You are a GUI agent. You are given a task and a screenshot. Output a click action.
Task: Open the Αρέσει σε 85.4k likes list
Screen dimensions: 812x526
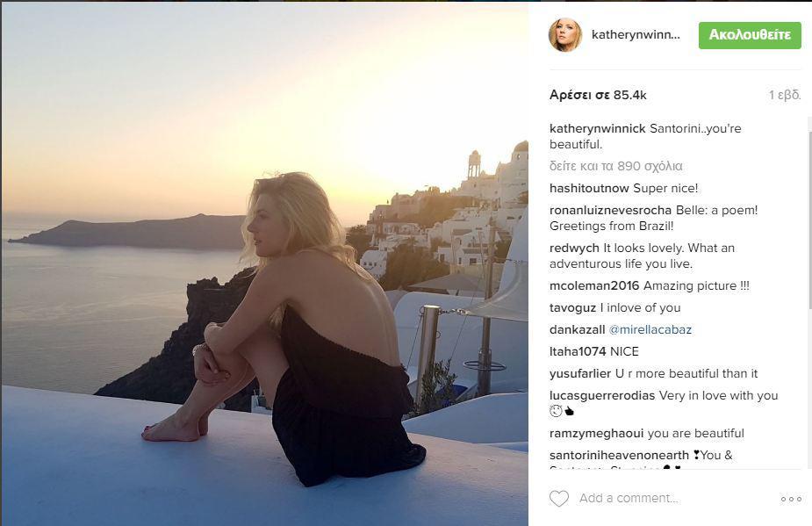[598, 96]
